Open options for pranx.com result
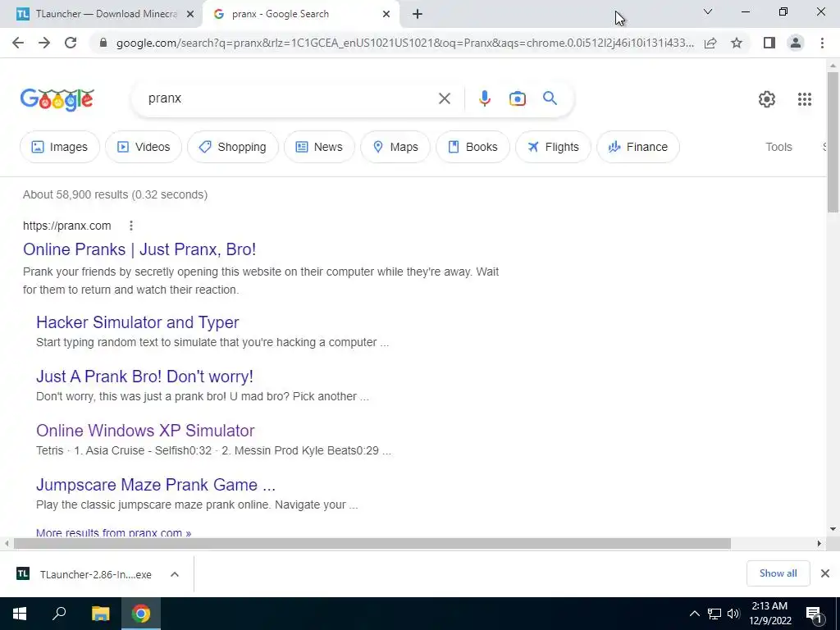Screen dimensions: 840x630 (130, 226)
